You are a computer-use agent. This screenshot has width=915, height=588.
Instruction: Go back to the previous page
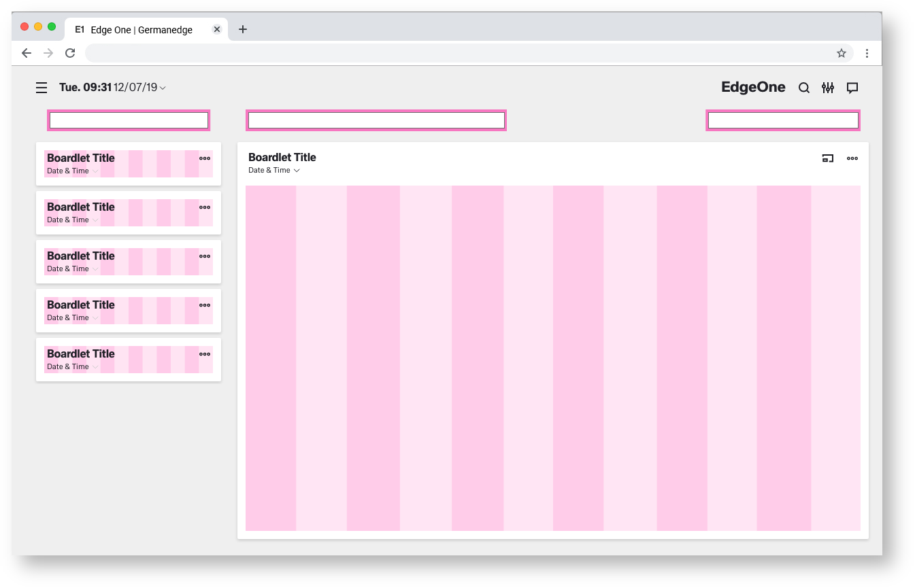[x=27, y=53]
